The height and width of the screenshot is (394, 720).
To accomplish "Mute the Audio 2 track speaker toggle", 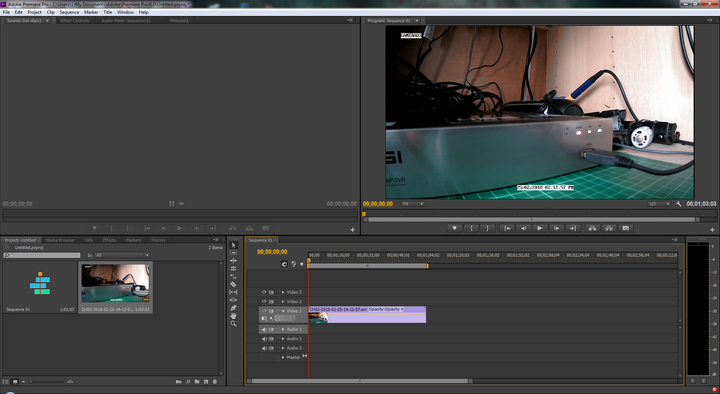I will coord(264,339).
